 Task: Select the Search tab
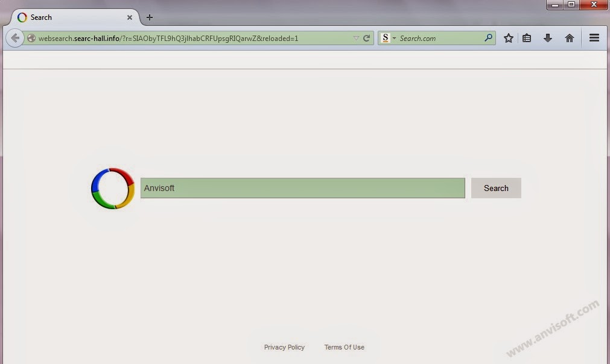pos(75,17)
